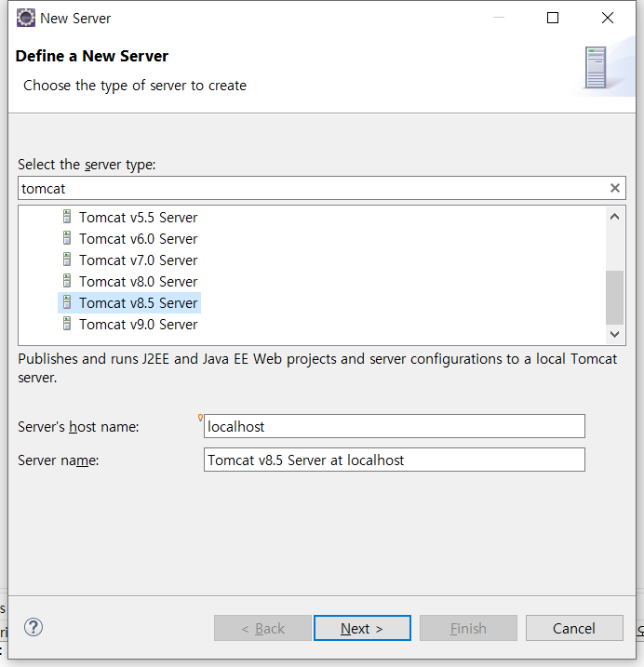Maximize the New Server dialog

553,18
